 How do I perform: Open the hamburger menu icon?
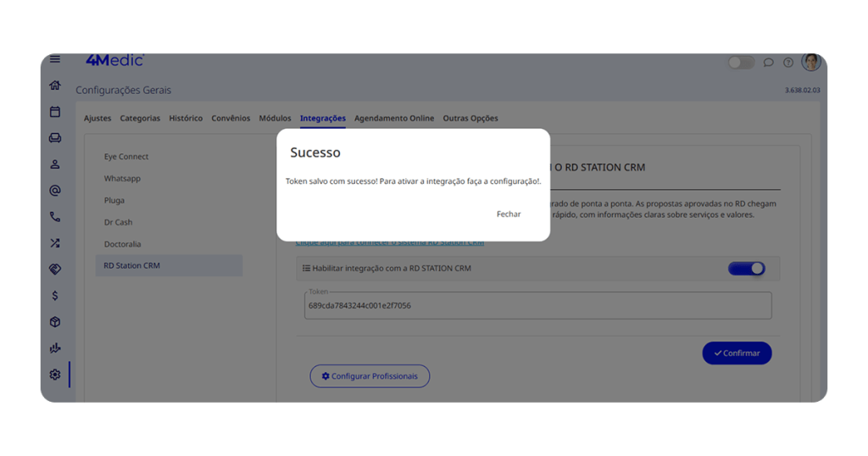pyautogui.click(x=55, y=59)
